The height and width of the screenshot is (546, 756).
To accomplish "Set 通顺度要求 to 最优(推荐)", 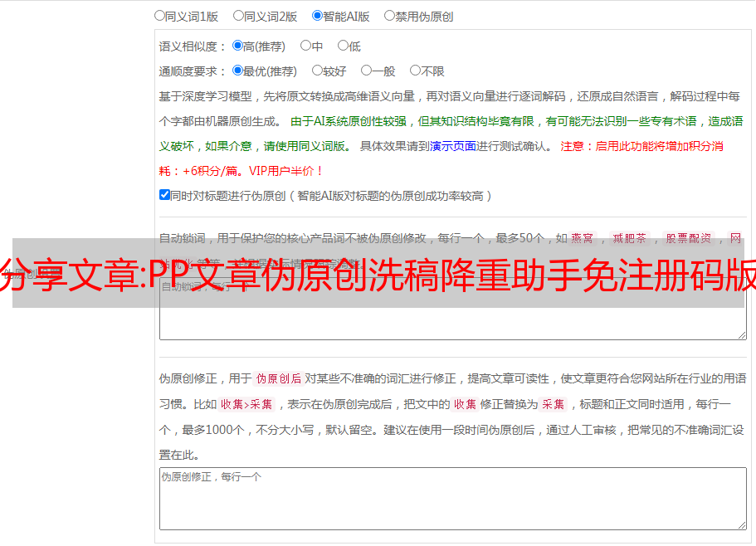I will coord(237,71).
